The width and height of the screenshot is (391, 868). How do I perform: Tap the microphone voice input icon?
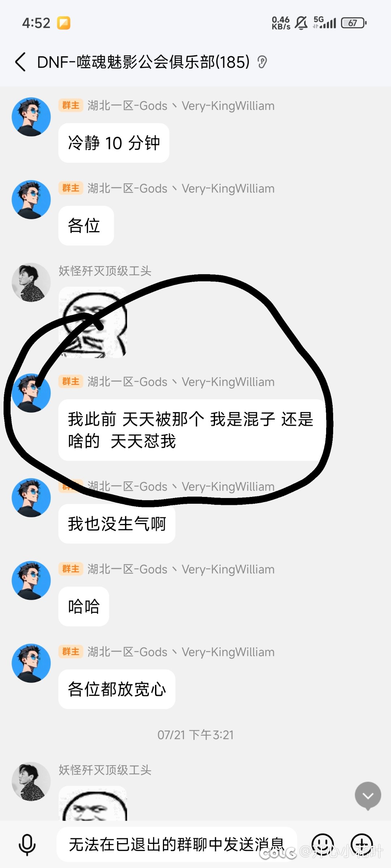point(27,845)
